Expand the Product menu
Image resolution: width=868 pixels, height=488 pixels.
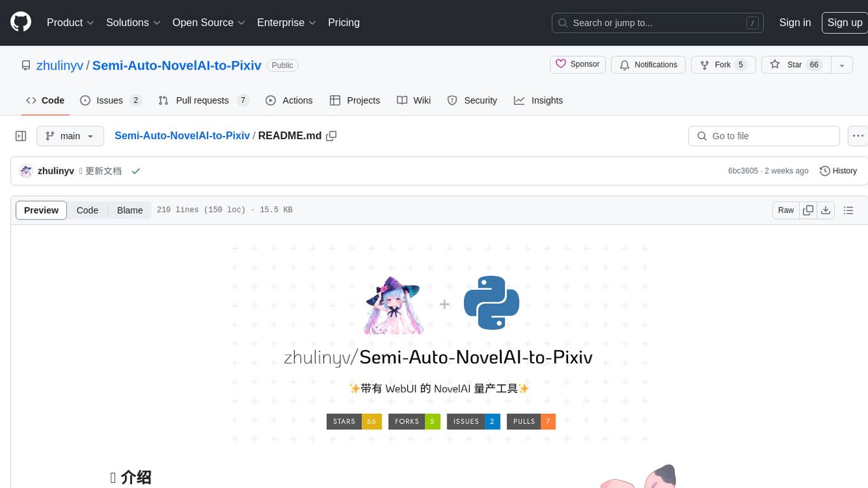click(x=70, y=22)
